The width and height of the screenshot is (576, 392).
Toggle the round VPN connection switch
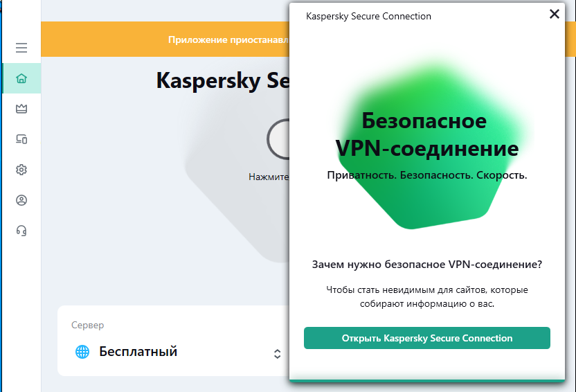pos(278,139)
